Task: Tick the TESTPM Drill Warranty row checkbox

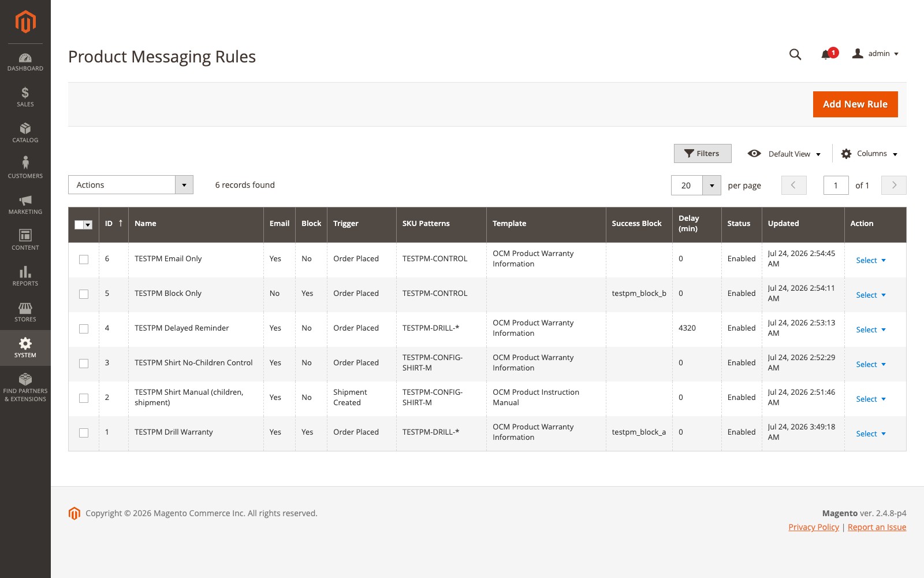Action: tap(84, 433)
